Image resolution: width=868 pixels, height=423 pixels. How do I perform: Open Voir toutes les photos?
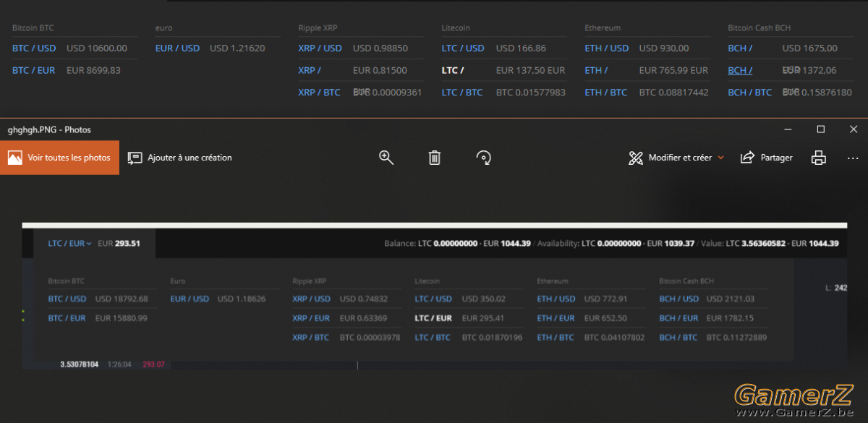click(59, 158)
